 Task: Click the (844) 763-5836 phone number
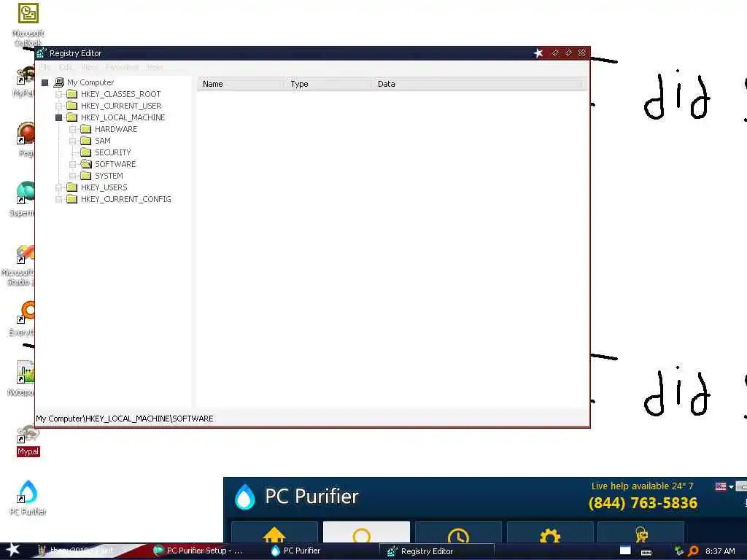(643, 503)
